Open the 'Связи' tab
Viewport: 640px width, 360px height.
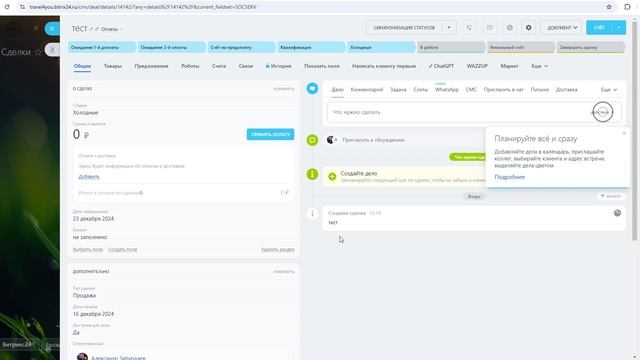pos(246,66)
